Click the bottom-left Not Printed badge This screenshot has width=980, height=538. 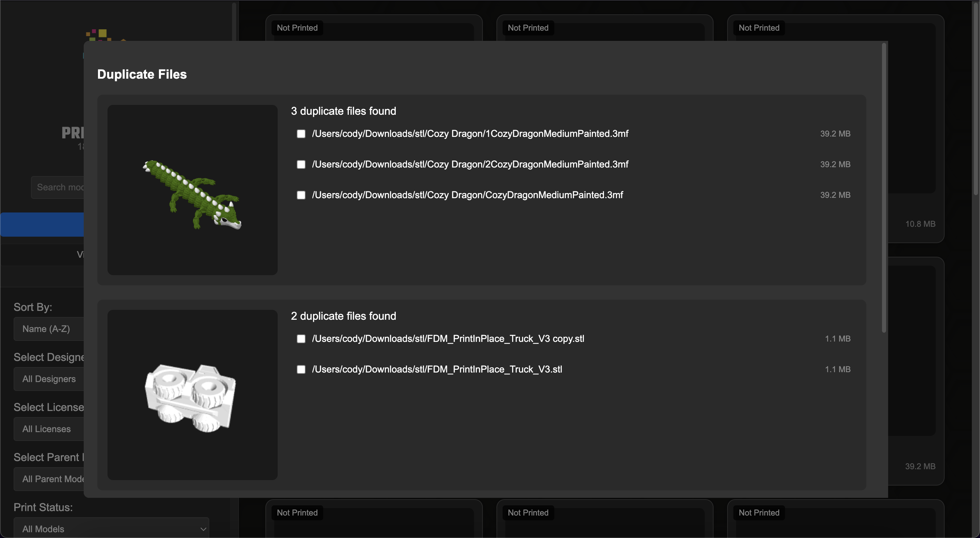(297, 512)
